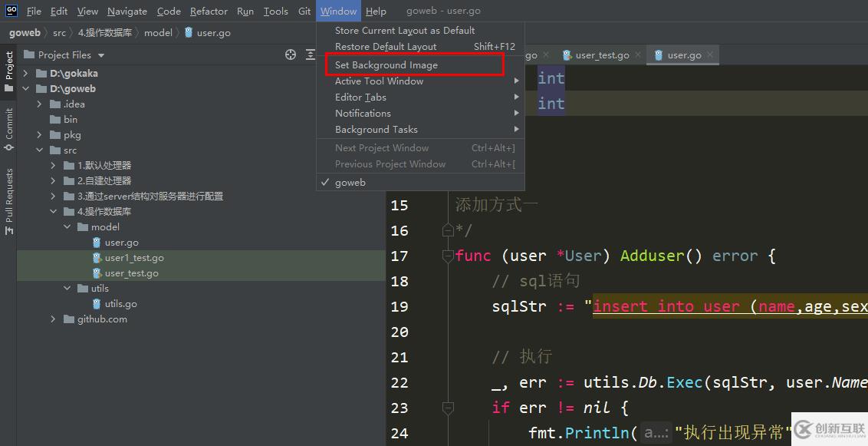Expand the D:\gokaka folder node
868x446 pixels.
(x=25, y=74)
